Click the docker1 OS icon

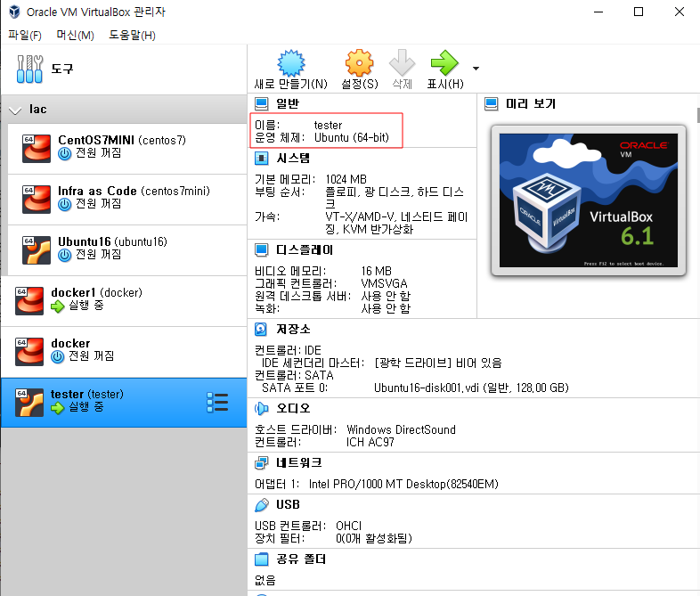coord(29,301)
